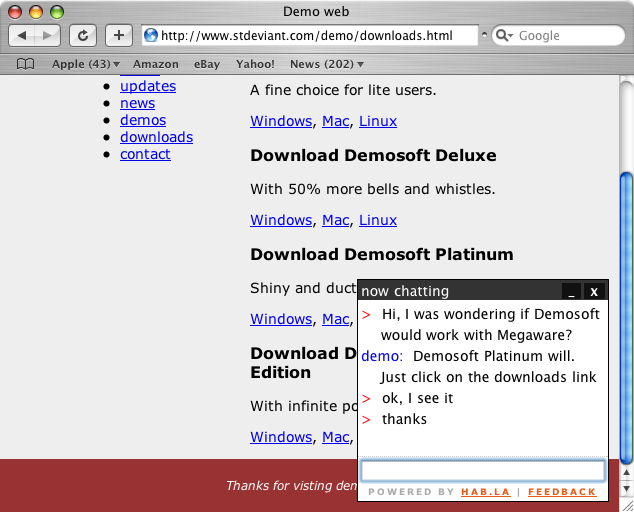Click the forward navigation arrow

pos(48,35)
